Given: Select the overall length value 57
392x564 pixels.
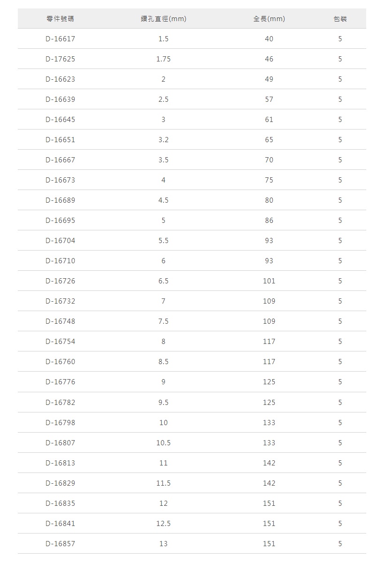Looking at the screenshot, I should [x=269, y=99].
